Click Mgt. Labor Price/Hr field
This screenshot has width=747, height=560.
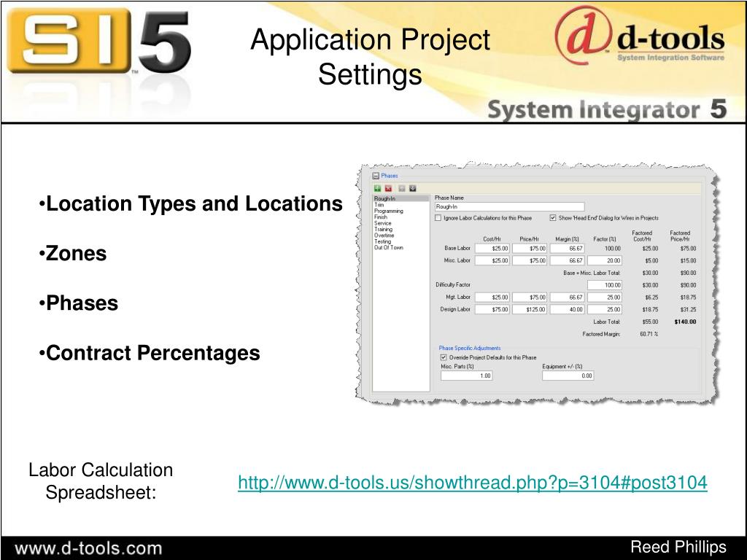click(530, 297)
